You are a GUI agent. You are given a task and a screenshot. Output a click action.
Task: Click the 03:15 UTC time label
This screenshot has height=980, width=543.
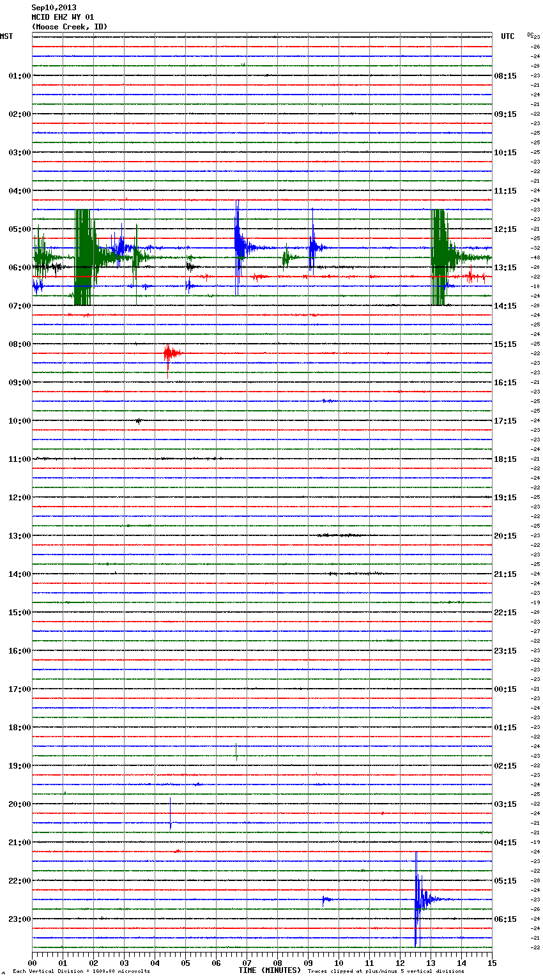(505, 804)
